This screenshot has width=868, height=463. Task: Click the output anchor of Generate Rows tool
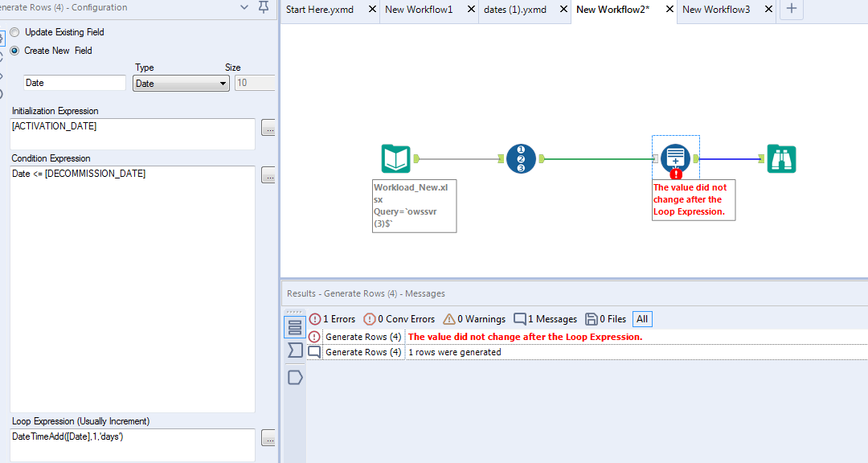[696, 159]
